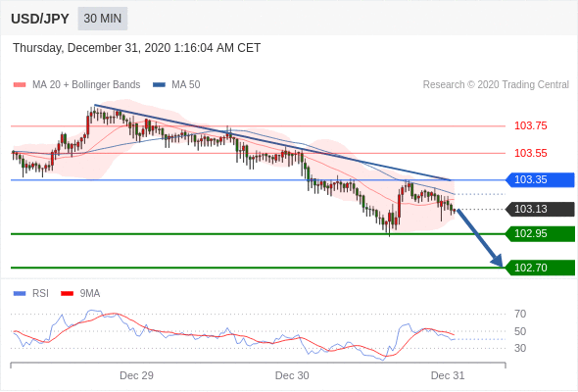Click the Dec 30 date axis label
This screenshot has height=392, width=578.
click(x=292, y=375)
